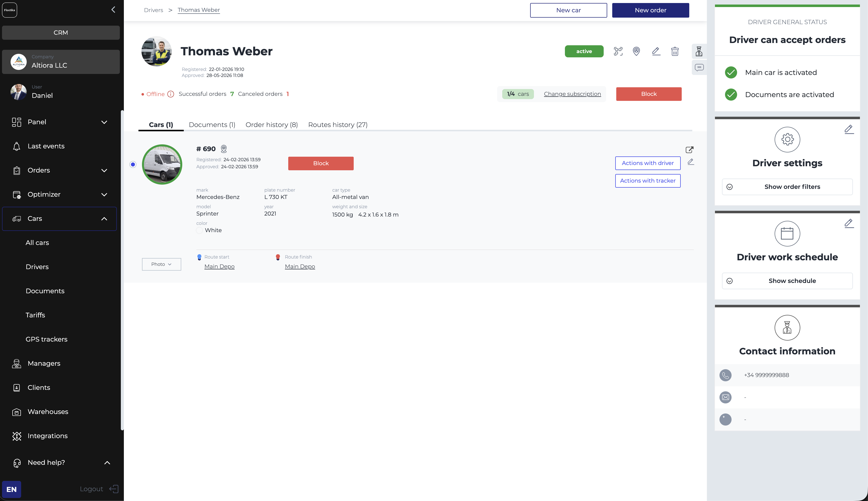Image resolution: width=868 pixels, height=501 pixels.
Task: Click the New order button
Action: 650,10
